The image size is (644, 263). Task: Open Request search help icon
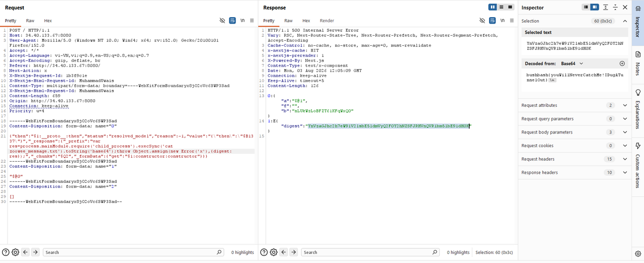6,252
